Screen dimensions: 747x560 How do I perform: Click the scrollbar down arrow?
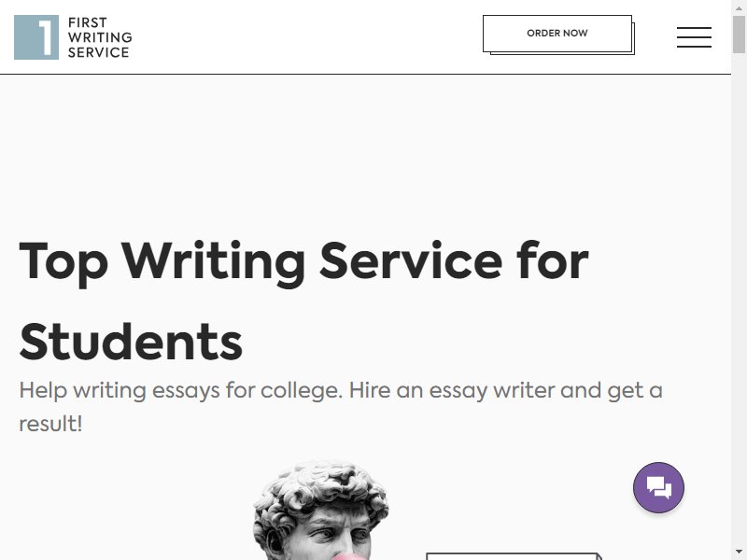(x=739, y=553)
